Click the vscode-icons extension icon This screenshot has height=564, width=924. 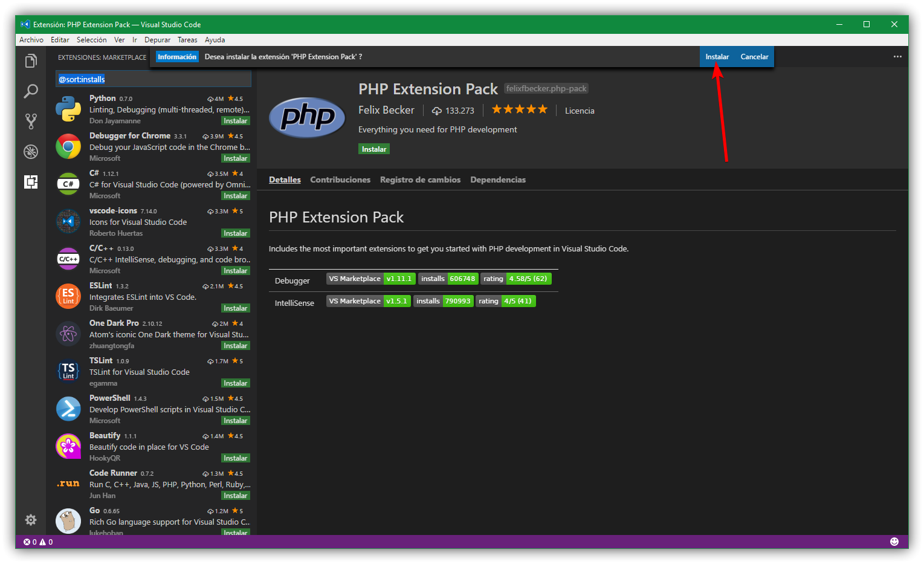point(68,222)
